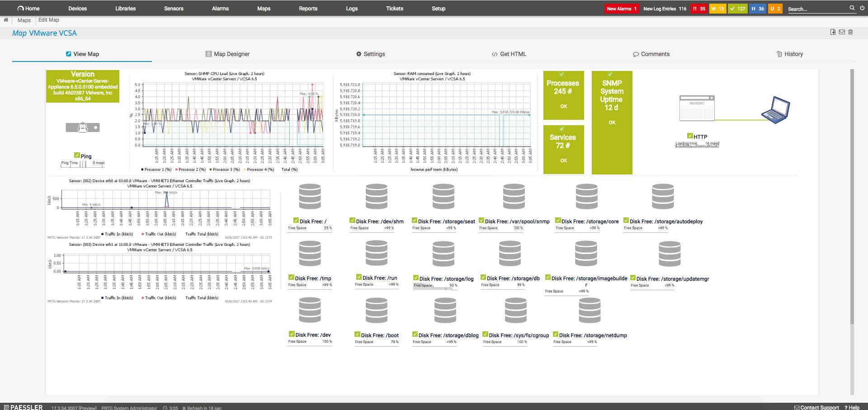Click the Contact Support link
Viewport: 868px width, 410px height.
click(x=816, y=407)
